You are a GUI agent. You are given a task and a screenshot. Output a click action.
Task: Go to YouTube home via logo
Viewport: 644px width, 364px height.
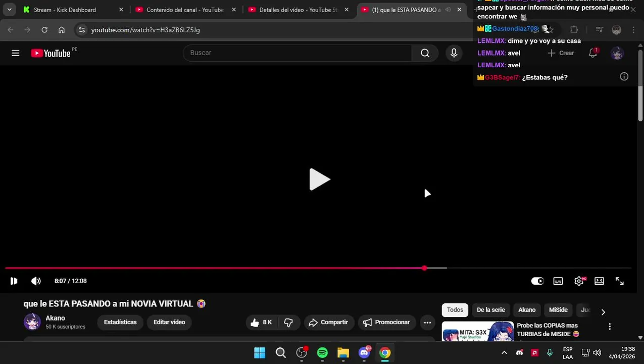51,53
